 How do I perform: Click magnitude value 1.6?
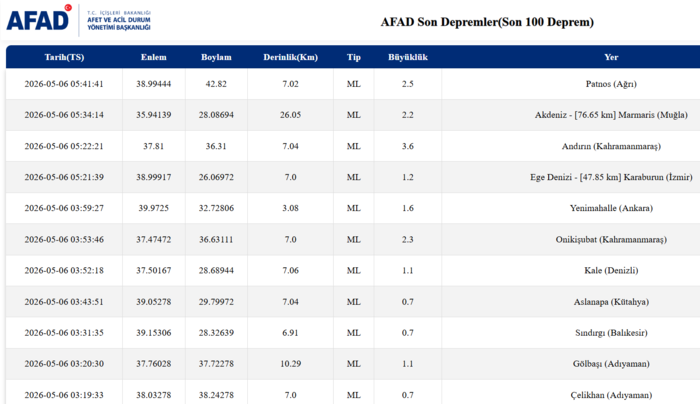pos(408,208)
